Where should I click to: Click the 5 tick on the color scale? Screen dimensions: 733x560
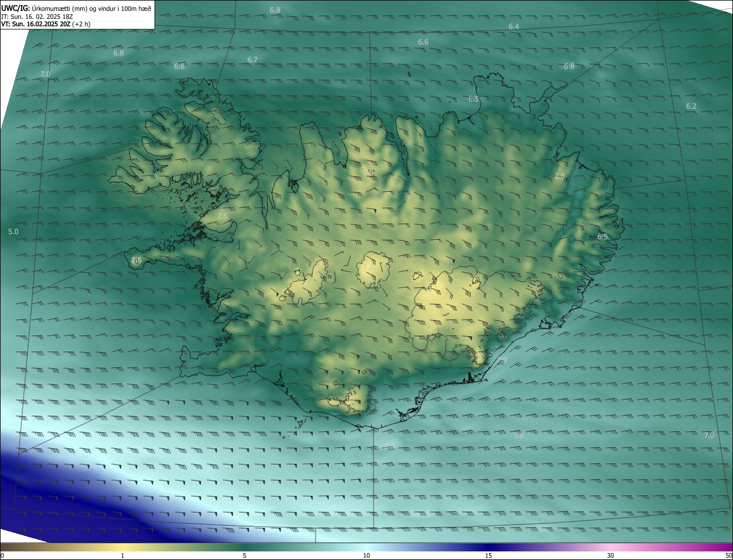[245, 555]
